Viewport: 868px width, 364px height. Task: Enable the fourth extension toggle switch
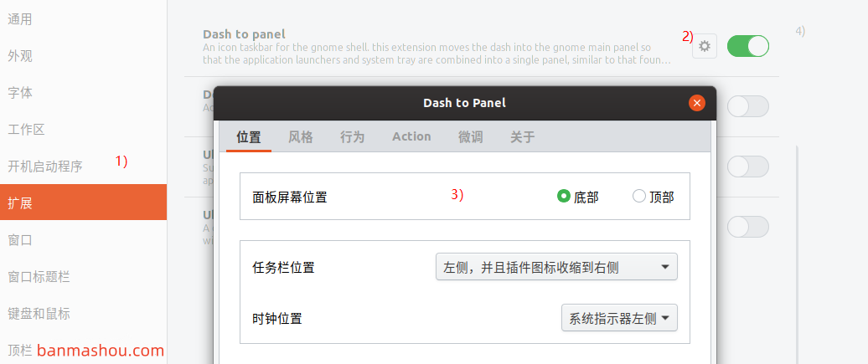coord(748,227)
